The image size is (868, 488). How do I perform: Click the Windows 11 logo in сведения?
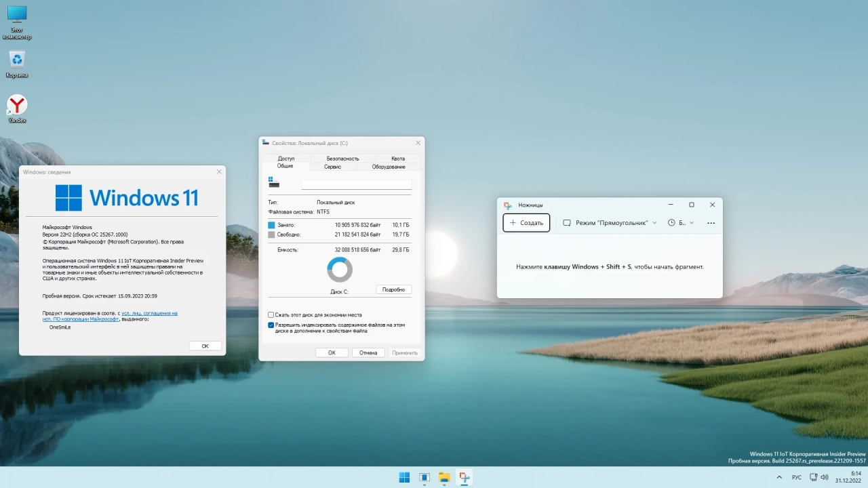coord(127,198)
